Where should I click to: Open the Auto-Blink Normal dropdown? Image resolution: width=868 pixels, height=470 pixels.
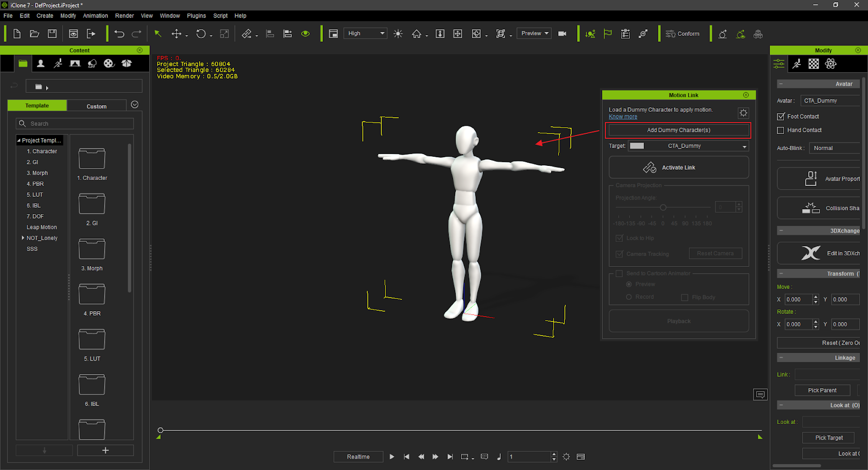coord(834,148)
